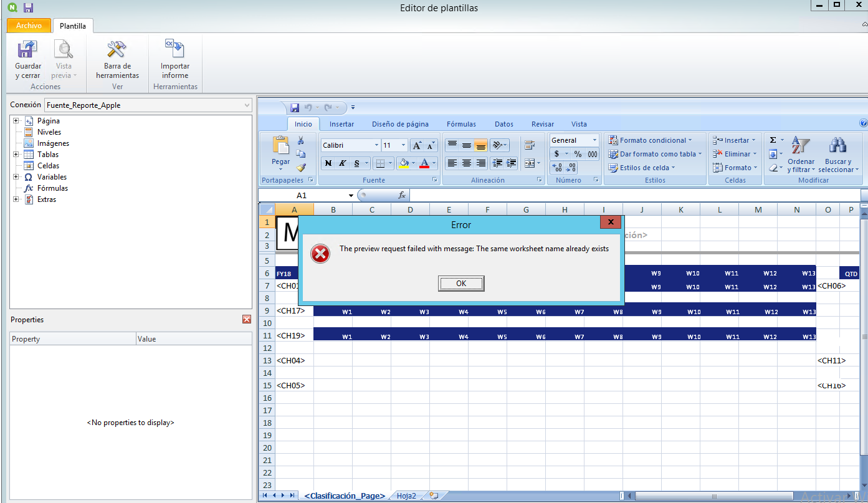Toggle middle vertical alignment
Image resolution: width=868 pixels, height=503 pixels.
[x=467, y=145]
